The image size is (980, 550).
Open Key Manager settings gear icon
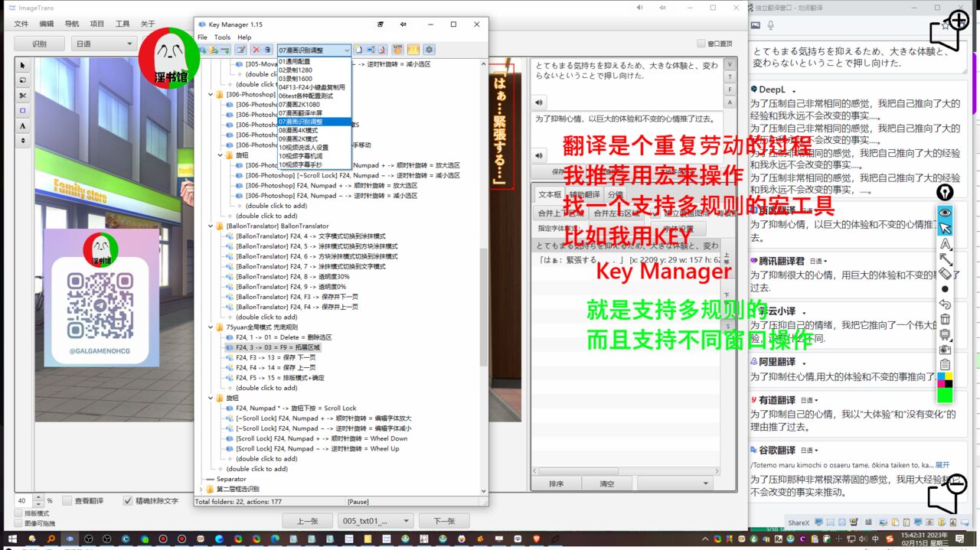point(429,50)
